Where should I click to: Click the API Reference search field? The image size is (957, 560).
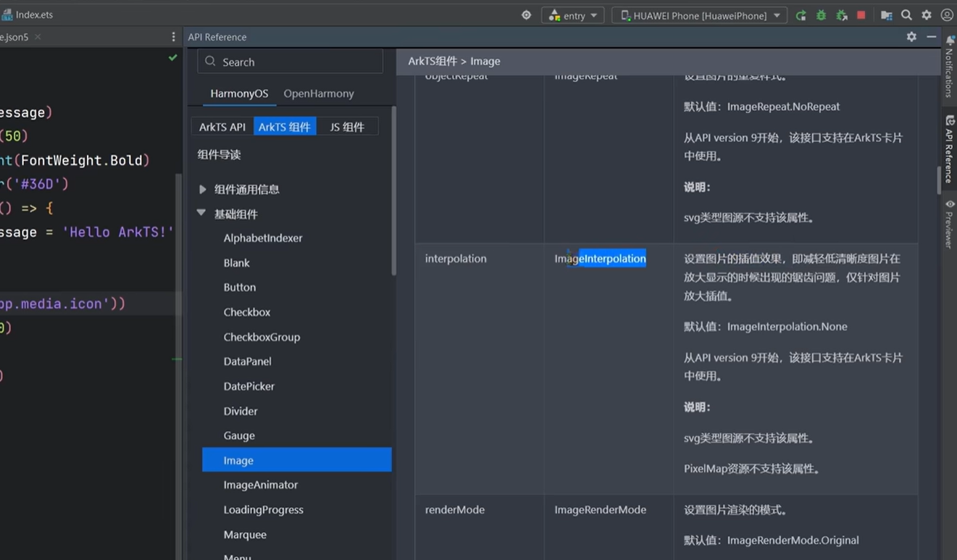tap(290, 62)
